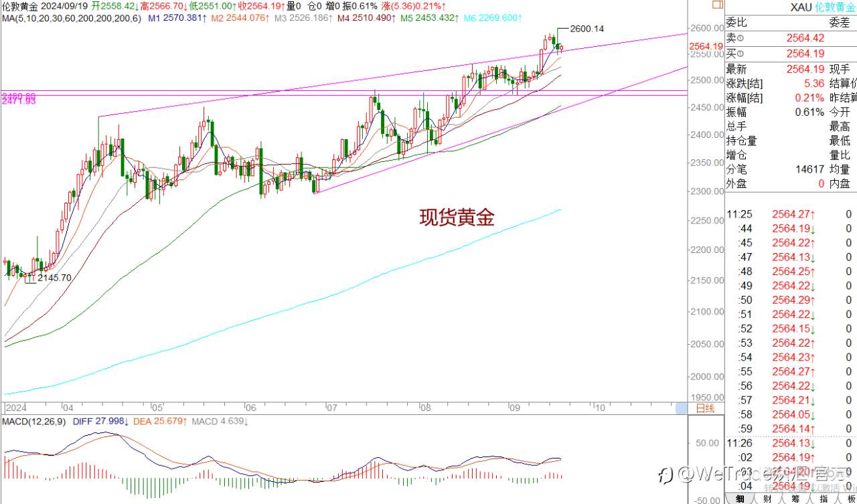This screenshot has height=504, width=857.
Task: Select the 现货黄金 text label on the chart
Action: (x=457, y=217)
